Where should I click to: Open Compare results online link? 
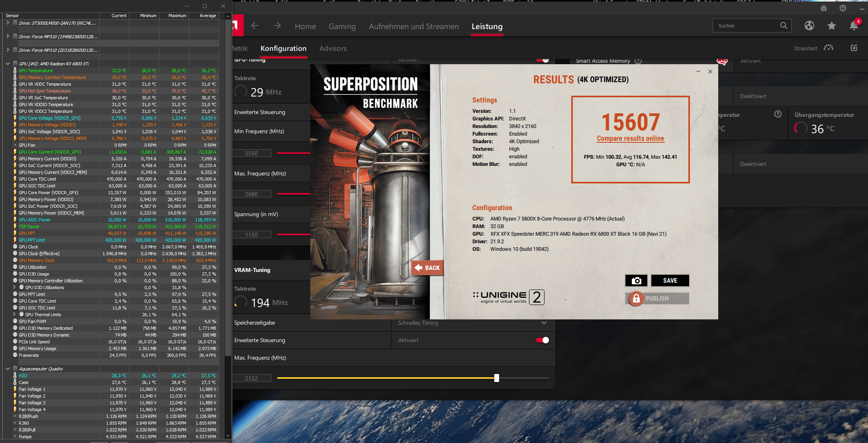tap(630, 138)
